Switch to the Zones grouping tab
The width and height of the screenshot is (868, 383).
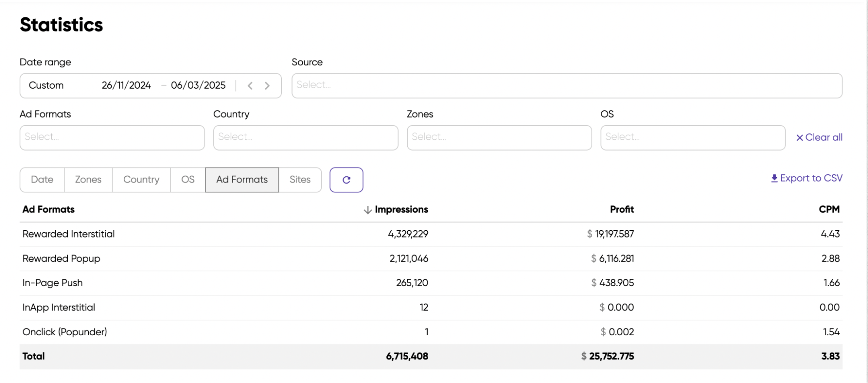click(88, 180)
